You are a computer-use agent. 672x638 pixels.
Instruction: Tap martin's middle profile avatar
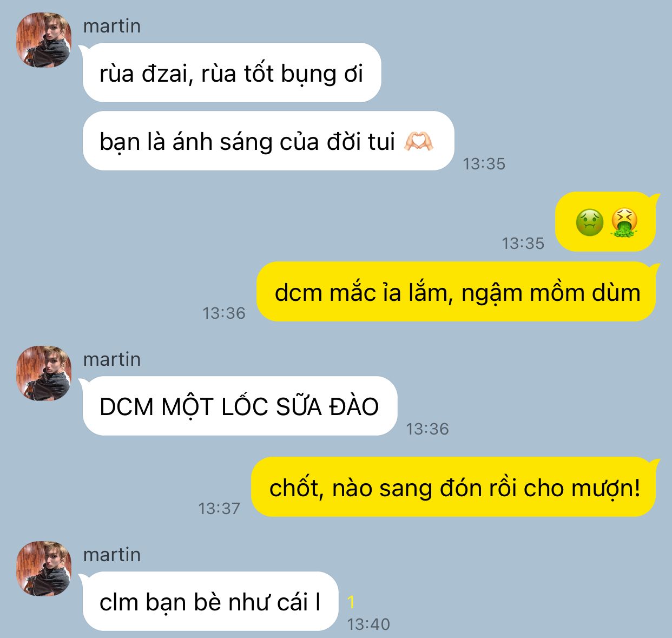(x=44, y=373)
